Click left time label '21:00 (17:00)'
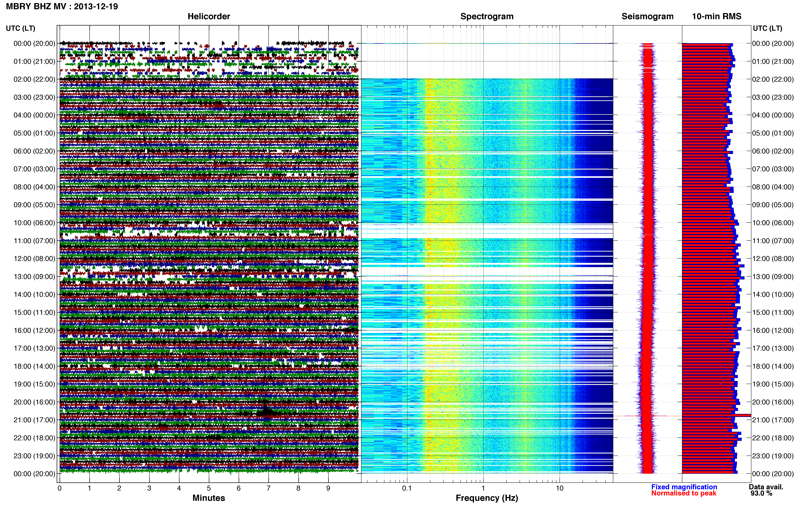Screen dimensions: 812x508 [x=34, y=420]
